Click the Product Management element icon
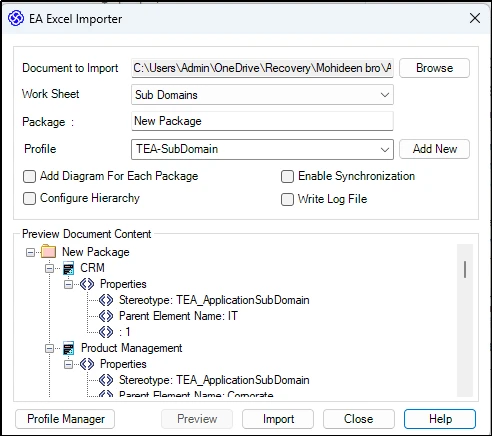This screenshot has width=492, height=436. point(68,348)
